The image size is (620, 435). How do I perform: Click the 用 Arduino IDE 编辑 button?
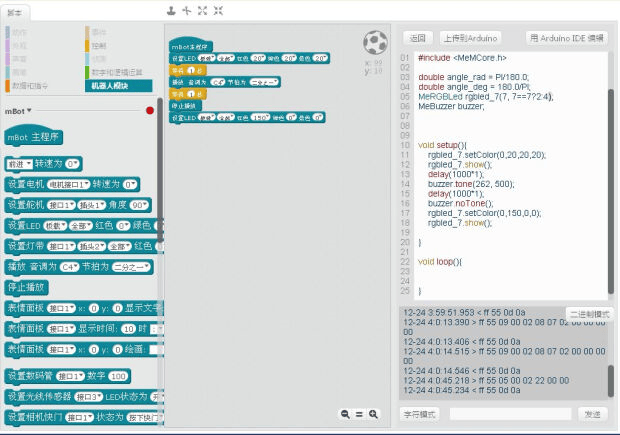coord(566,38)
